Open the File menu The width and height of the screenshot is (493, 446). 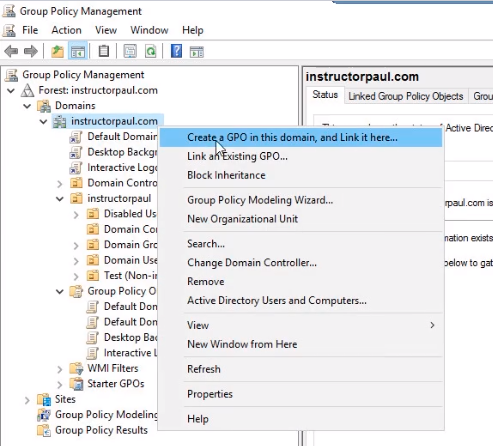pos(30,30)
